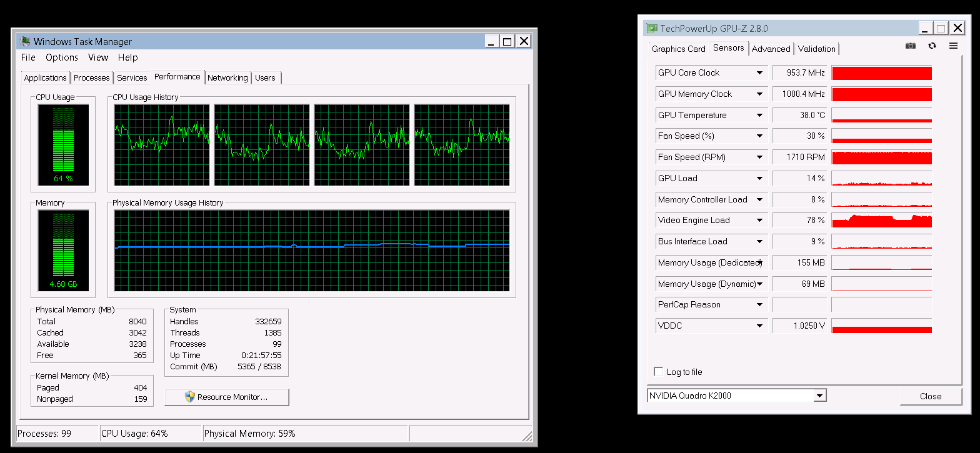Click Memory Usage 155 MB value
980x453 pixels.
point(799,263)
